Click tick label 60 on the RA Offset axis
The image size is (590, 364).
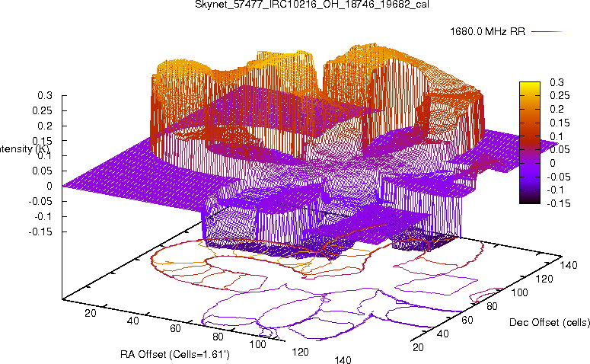coord(175,329)
